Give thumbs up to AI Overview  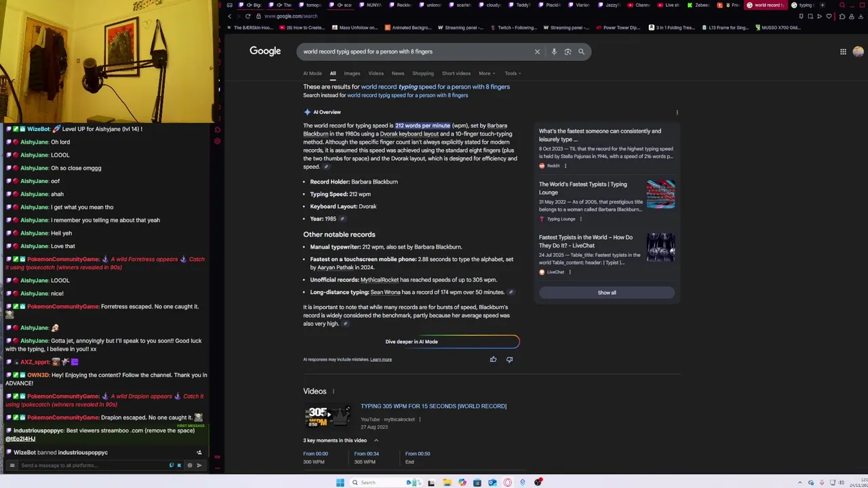click(493, 359)
